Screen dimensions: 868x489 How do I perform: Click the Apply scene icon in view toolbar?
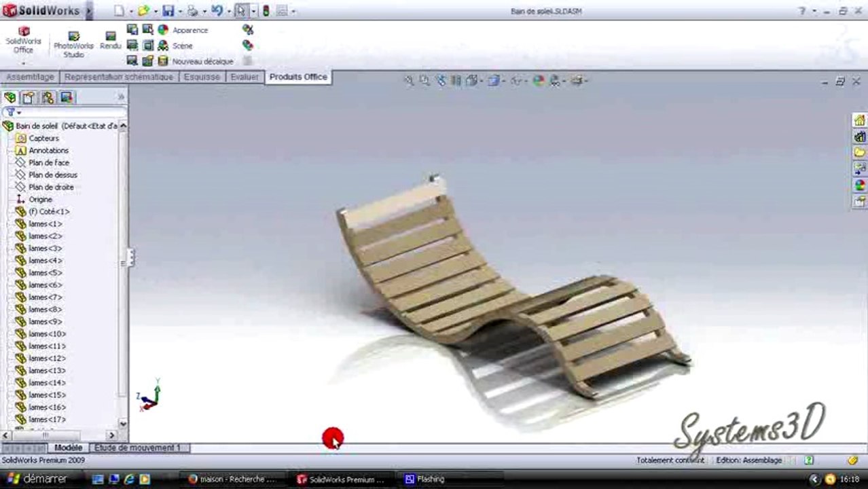pyautogui.click(x=554, y=80)
